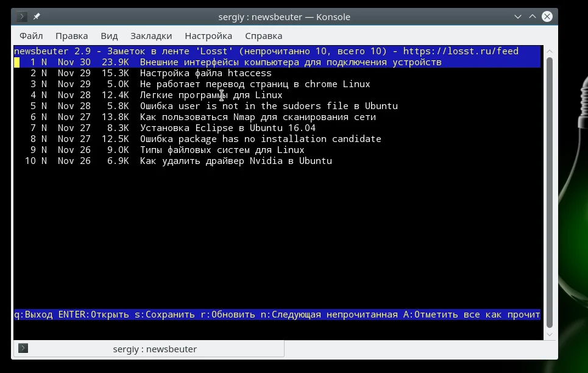
Task: Select article 'Настройка файла htaccess'
Action: [277, 73]
